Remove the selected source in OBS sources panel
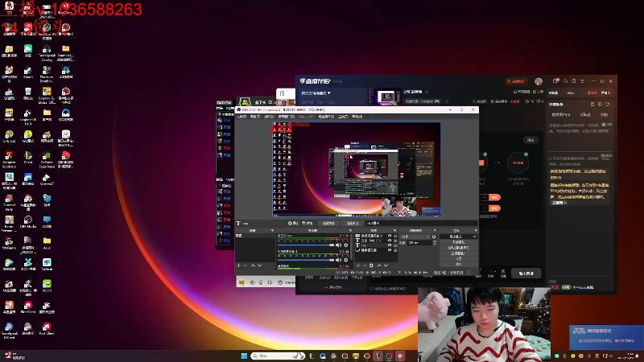The height and width of the screenshot is (362, 644). [x=365, y=265]
